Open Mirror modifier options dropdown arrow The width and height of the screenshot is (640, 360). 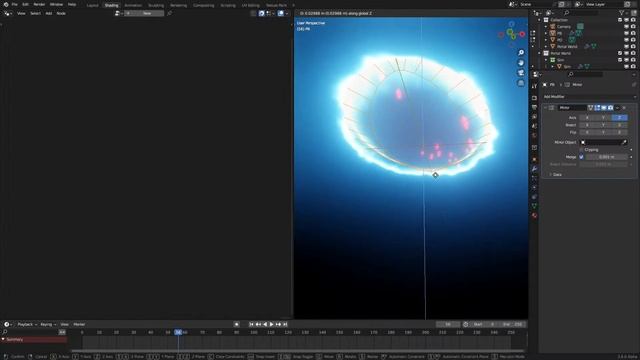coord(617,108)
